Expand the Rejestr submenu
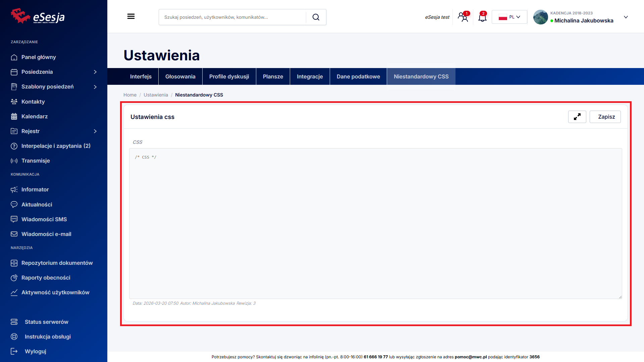Screen dimensions: 644x362 coord(95,131)
